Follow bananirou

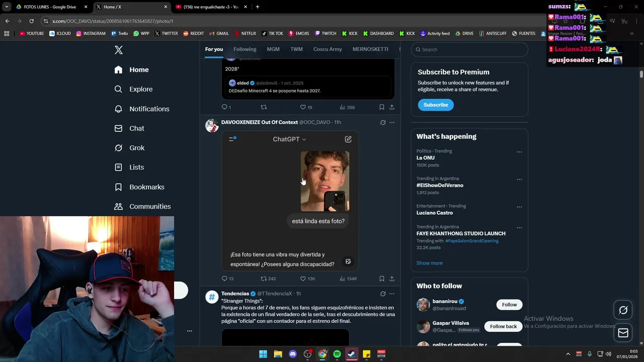point(509,305)
